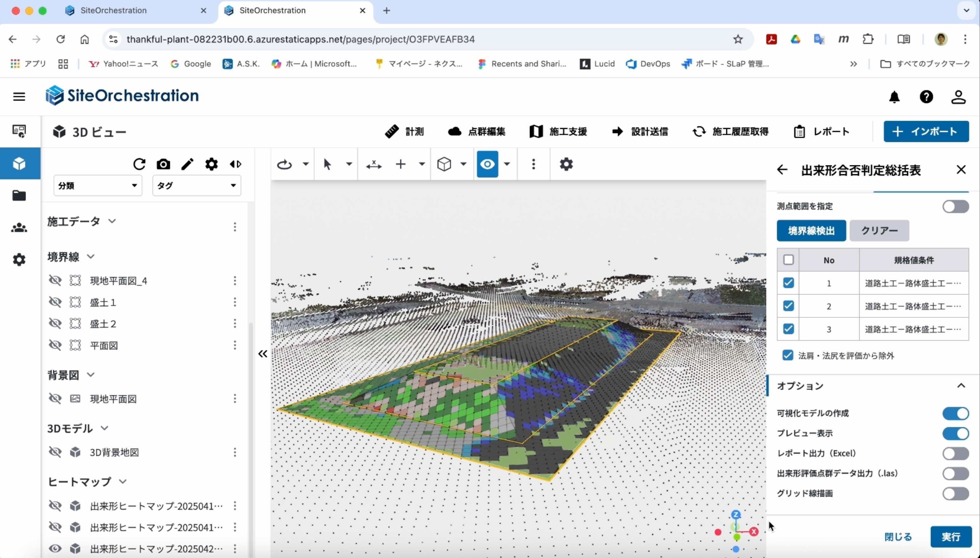Select the orbit rotate view tool
The image size is (980, 558).
(285, 164)
